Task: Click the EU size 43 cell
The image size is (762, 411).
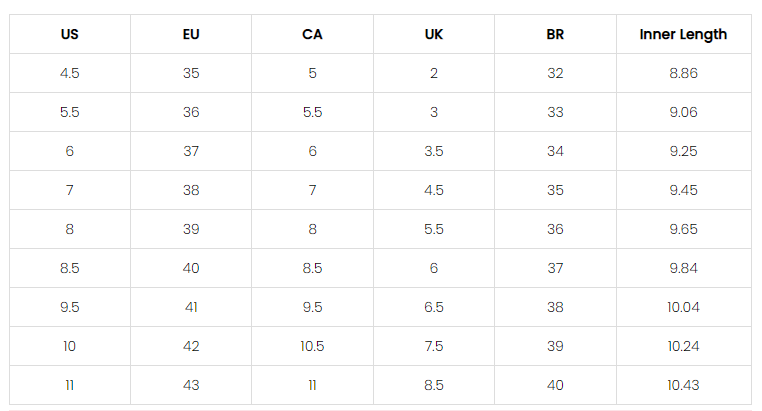Action: [x=191, y=385]
